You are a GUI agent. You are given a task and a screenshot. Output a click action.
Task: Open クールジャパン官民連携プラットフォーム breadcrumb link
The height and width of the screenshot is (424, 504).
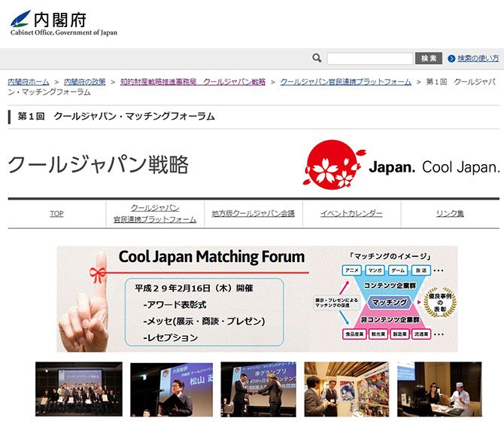[x=345, y=81]
